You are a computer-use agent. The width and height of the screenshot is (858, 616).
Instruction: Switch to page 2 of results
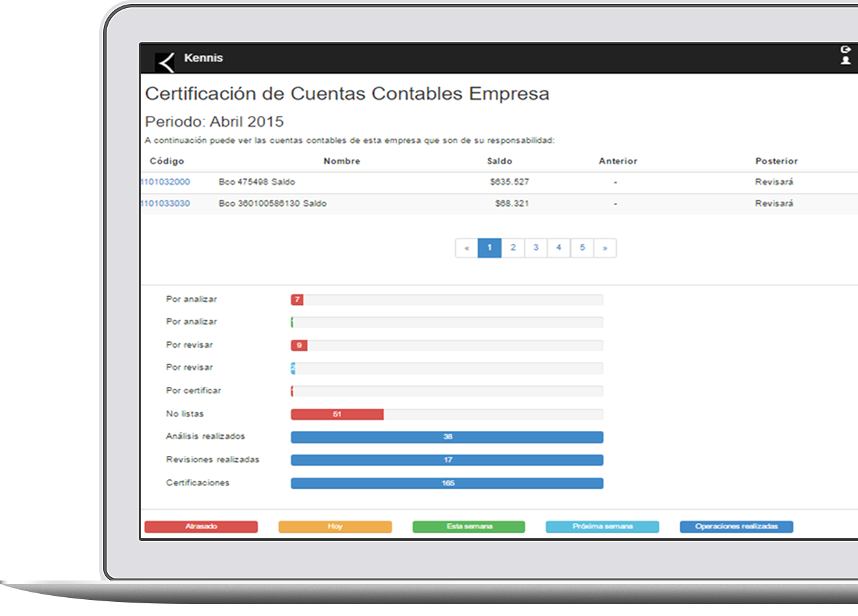pos(513,248)
